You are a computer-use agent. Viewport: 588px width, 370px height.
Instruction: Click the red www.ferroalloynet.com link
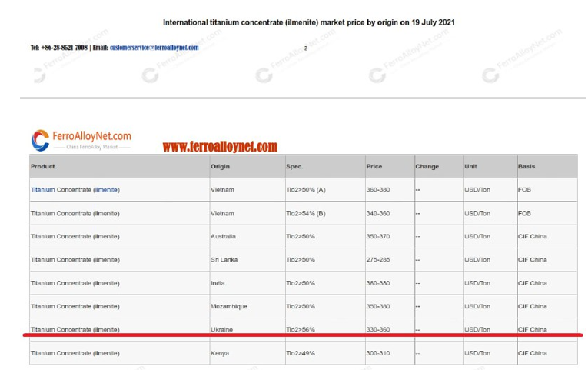point(220,146)
